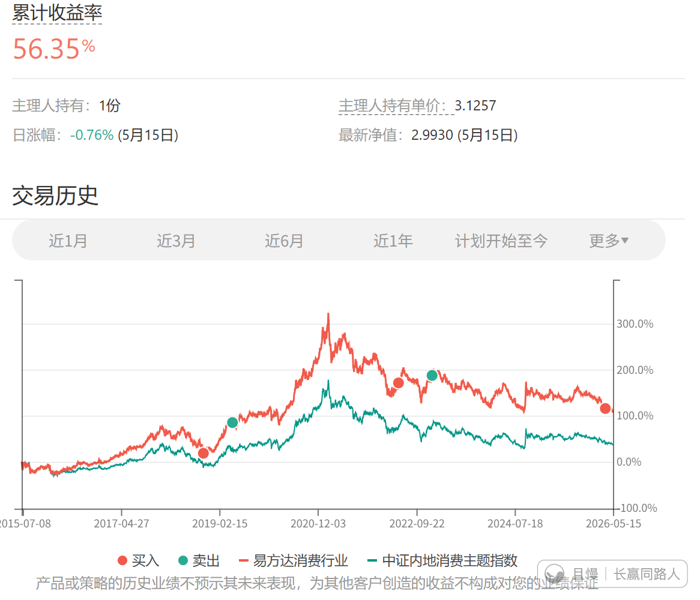Screen dimensions: 700x600
Task: Choose 计划开始至今 time range
Action: point(501,241)
